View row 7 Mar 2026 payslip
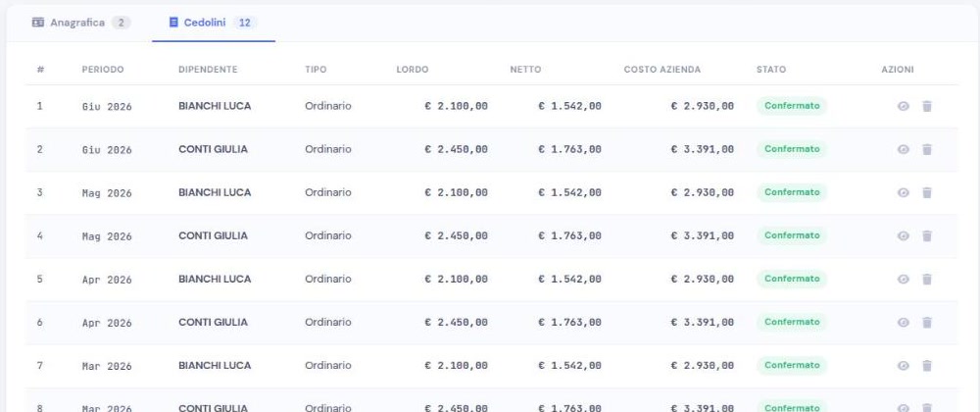 [904, 365]
